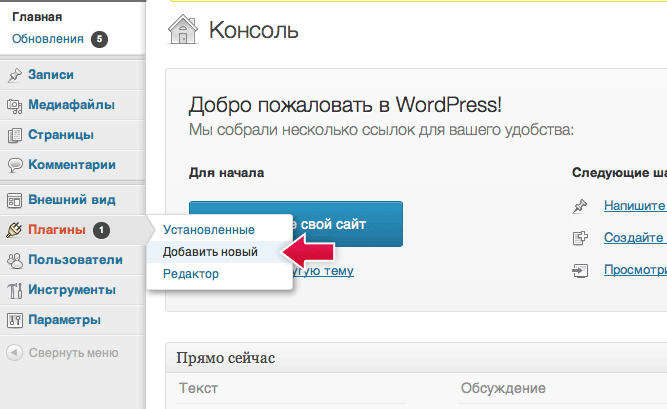The width and height of the screenshot is (667, 409).
Task: Follow the другую тему link
Action: 323,271
